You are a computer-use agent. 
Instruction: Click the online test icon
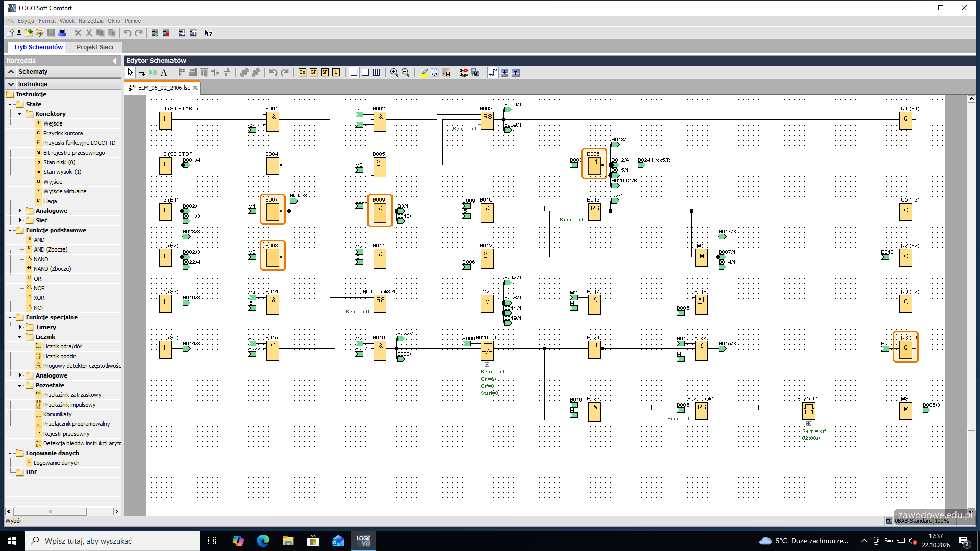pos(475,72)
